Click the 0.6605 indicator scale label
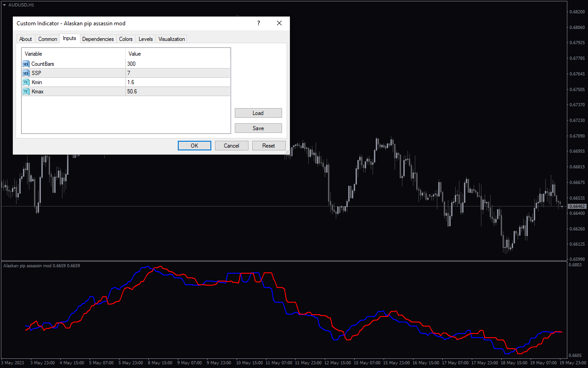The height and width of the screenshot is (368, 588). [x=576, y=356]
